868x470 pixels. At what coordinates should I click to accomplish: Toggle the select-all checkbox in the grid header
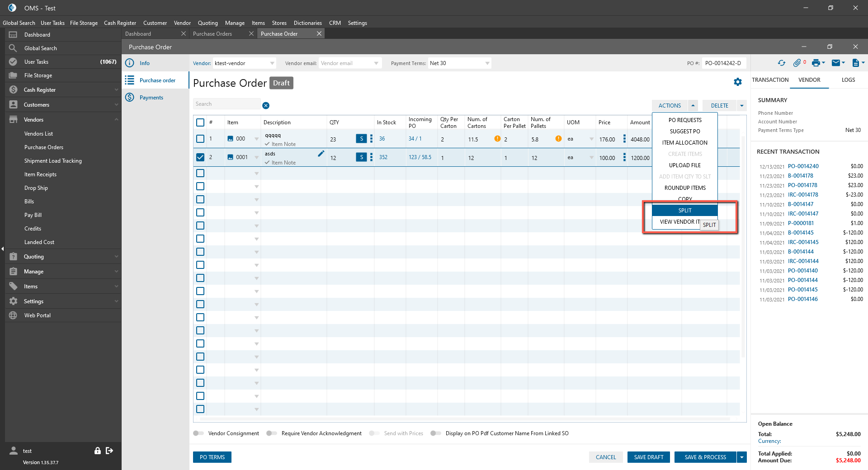[x=200, y=122]
